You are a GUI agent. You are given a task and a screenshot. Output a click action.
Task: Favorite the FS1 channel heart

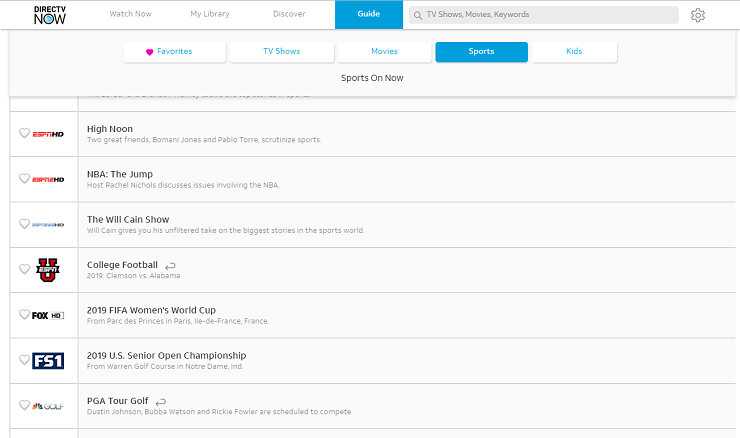tap(25, 360)
